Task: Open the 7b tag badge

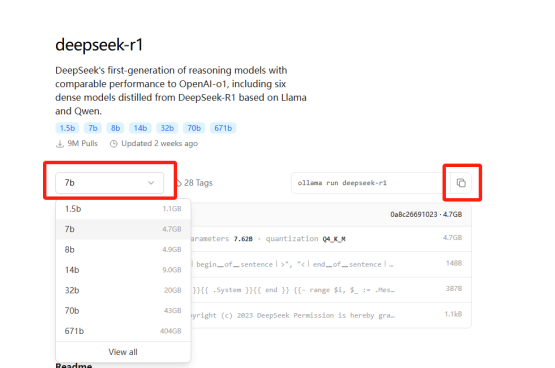Action: [x=93, y=128]
